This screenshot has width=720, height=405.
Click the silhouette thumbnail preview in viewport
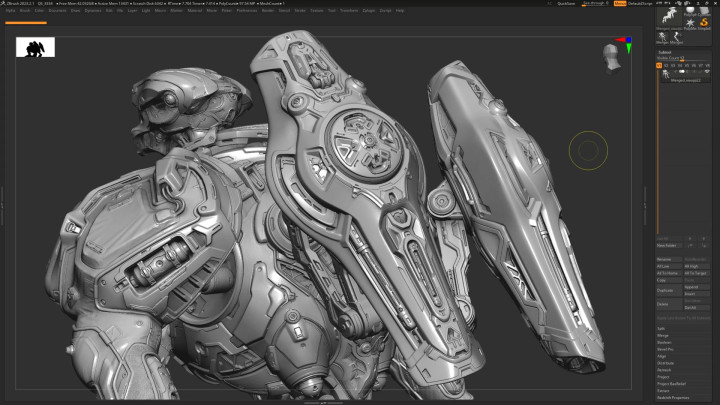(35, 47)
